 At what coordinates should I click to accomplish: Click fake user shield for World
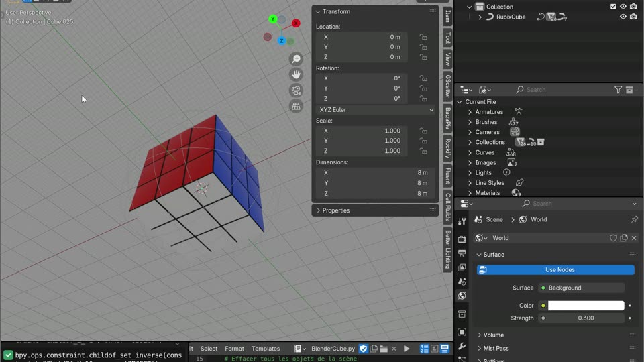pos(613,238)
